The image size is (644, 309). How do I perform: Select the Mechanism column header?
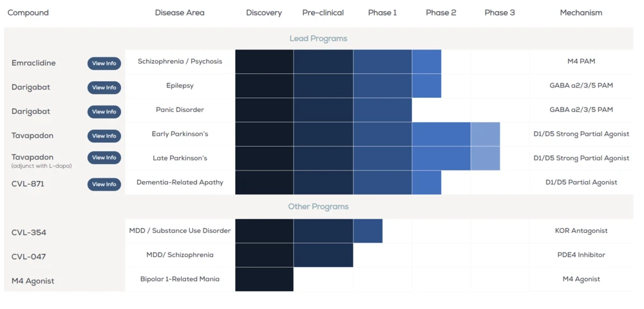coord(581,13)
